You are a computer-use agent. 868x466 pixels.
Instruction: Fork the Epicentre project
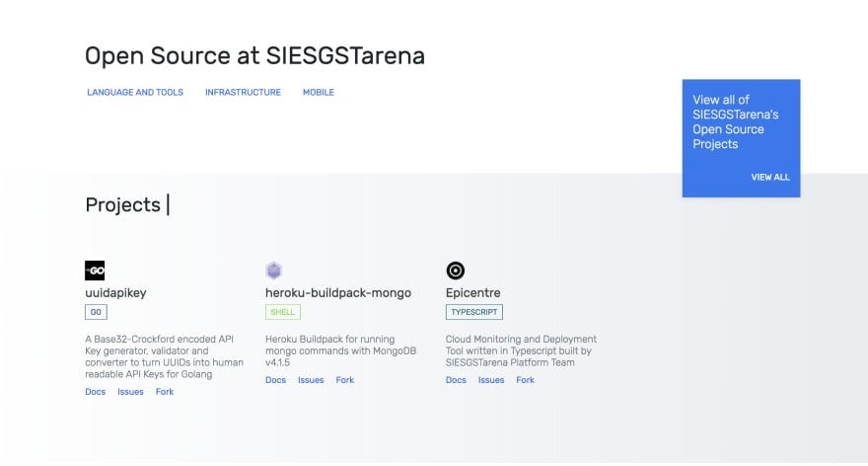click(526, 380)
